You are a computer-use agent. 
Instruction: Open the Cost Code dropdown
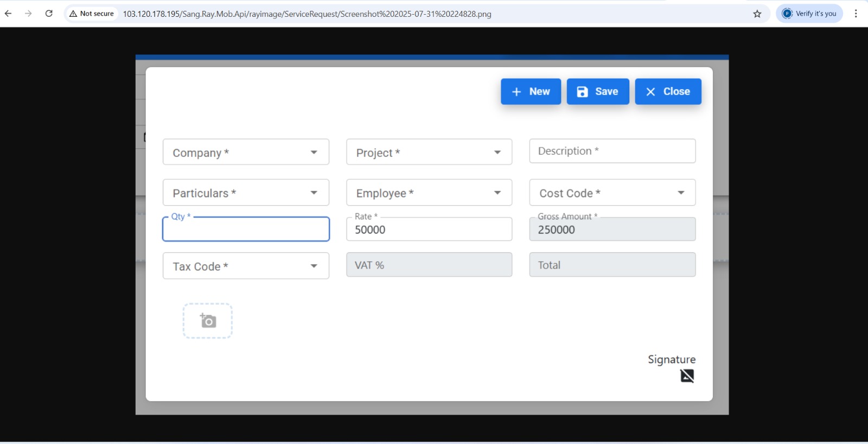click(612, 193)
